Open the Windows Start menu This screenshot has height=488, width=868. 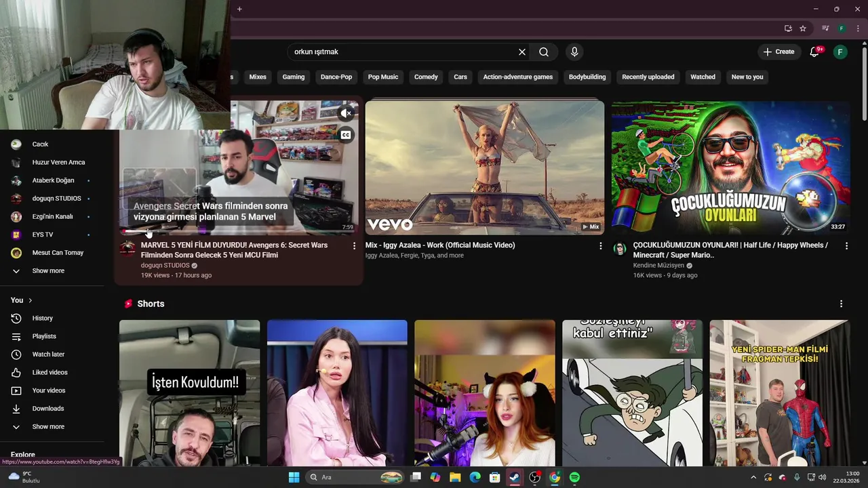point(294,477)
